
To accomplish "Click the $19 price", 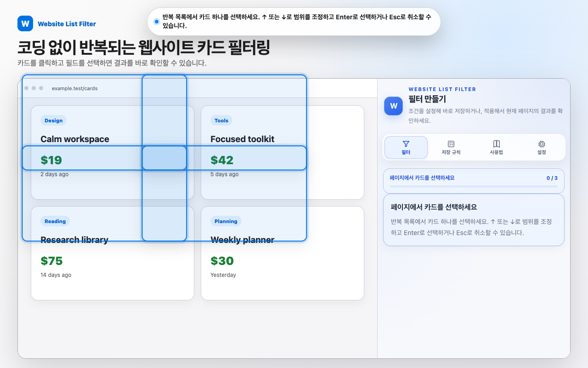I will point(51,160).
